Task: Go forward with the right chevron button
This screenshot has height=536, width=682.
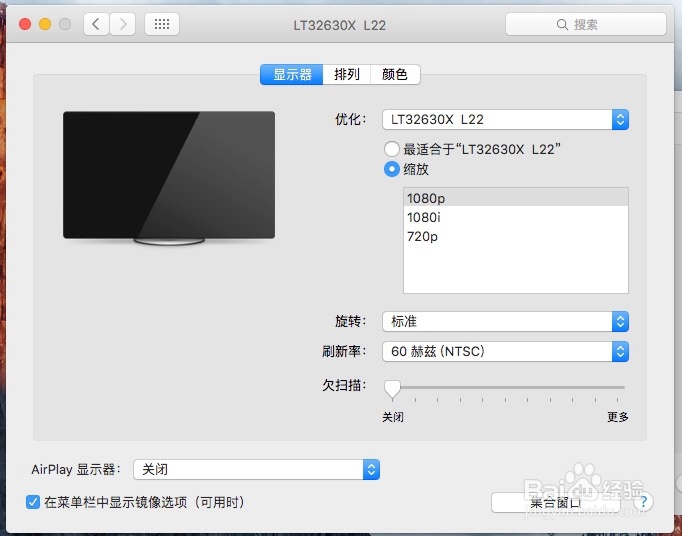Action: click(x=123, y=24)
